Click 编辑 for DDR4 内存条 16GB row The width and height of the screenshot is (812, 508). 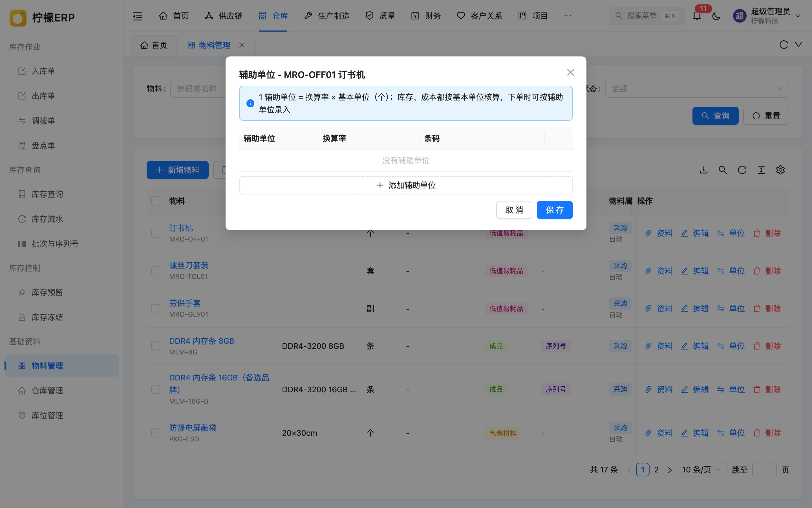(694, 390)
